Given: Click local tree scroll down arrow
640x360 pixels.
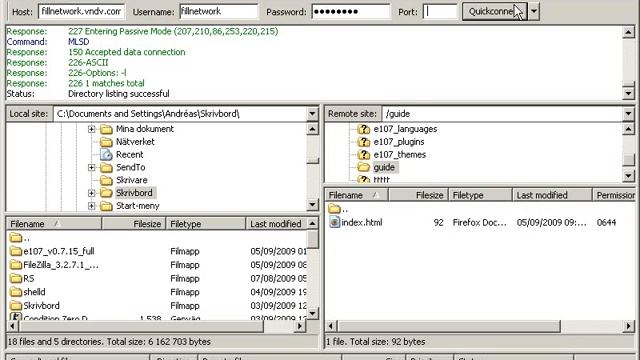Looking at the screenshot, I should [312, 204].
